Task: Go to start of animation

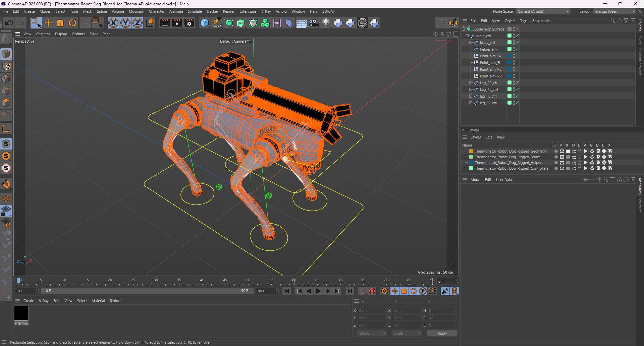Action: 287,291
